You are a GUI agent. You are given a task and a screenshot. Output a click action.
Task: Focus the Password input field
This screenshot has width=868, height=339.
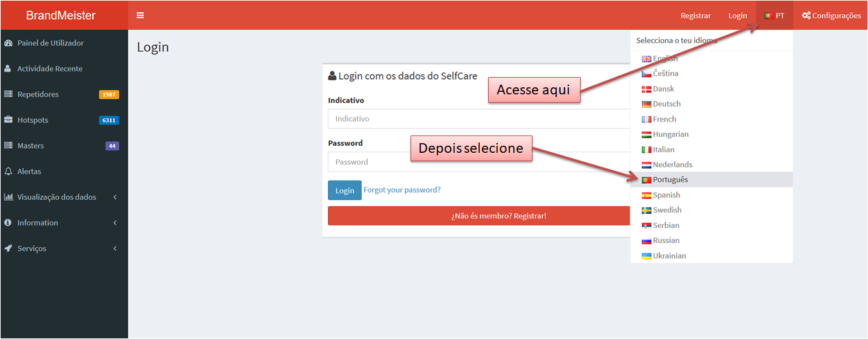[x=479, y=162]
